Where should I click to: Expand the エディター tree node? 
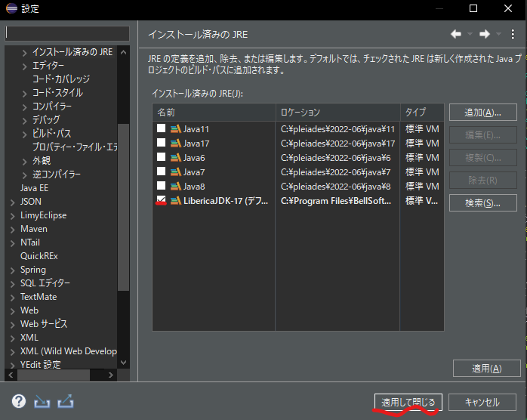tap(24, 66)
